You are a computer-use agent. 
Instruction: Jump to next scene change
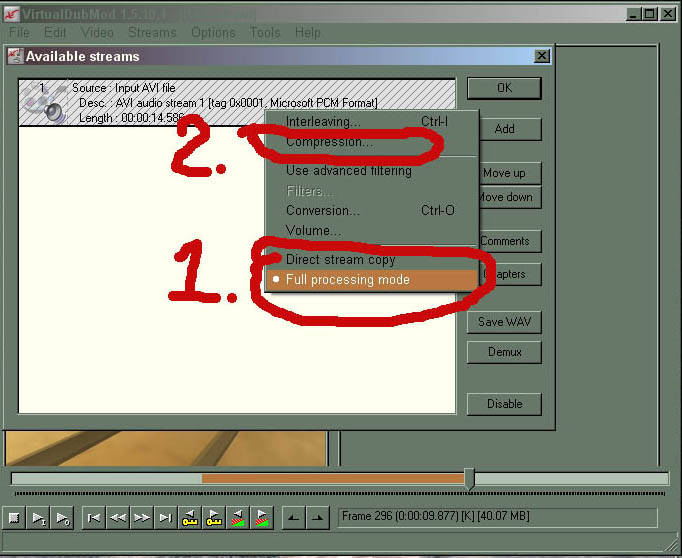tap(262, 518)
